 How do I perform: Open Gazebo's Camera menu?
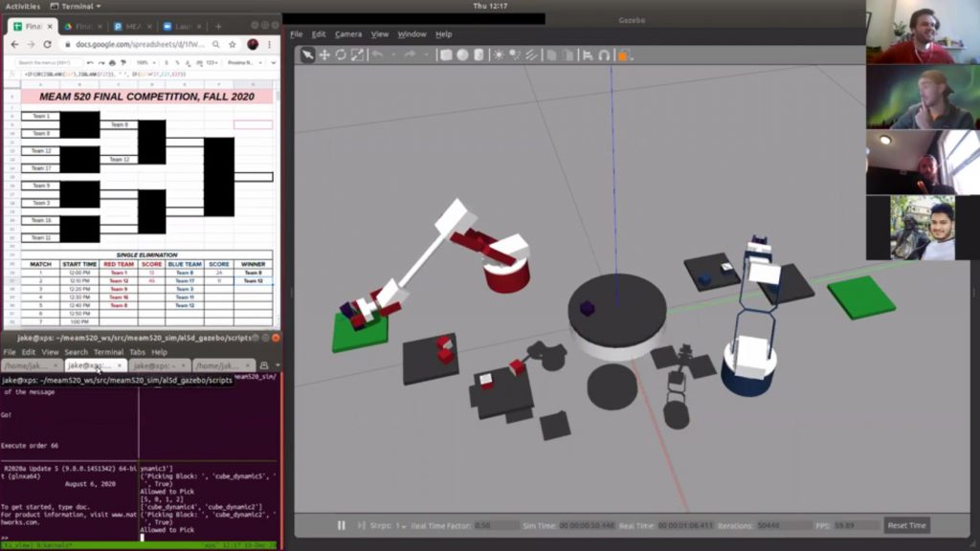(348, 33)
